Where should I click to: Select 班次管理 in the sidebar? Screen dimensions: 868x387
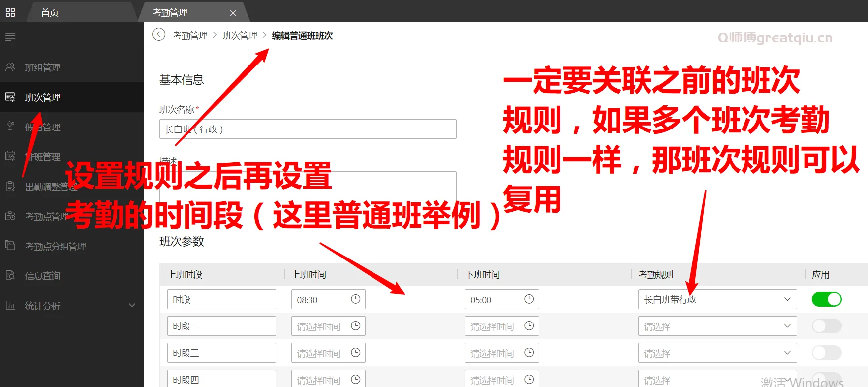(x=43, y=97)
